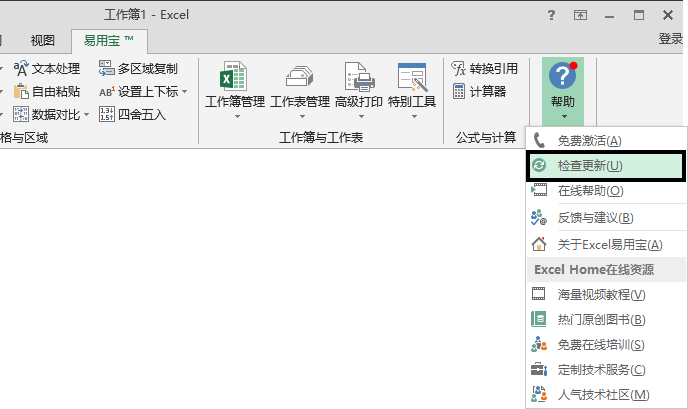Open 工作簿管理 workbook management
This screenshot has width=688, height=409.
click(x=235, y=90)
